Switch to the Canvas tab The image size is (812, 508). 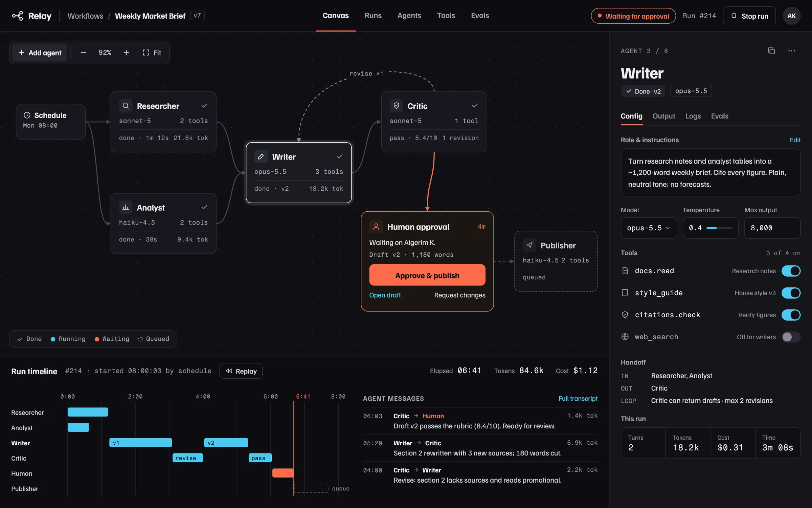[x=335, y=16]
